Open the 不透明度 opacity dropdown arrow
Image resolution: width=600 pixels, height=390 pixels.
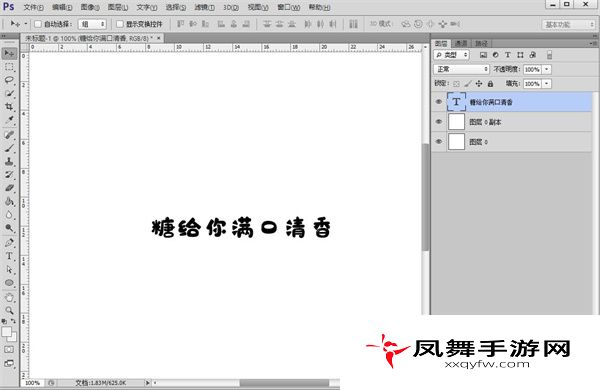(x=547, y=69)
